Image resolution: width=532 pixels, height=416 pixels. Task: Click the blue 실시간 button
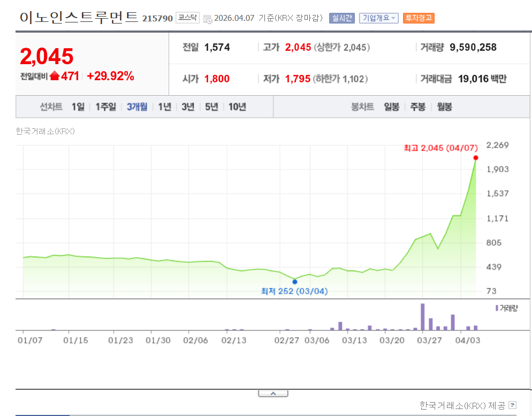[x=343, y=18]
